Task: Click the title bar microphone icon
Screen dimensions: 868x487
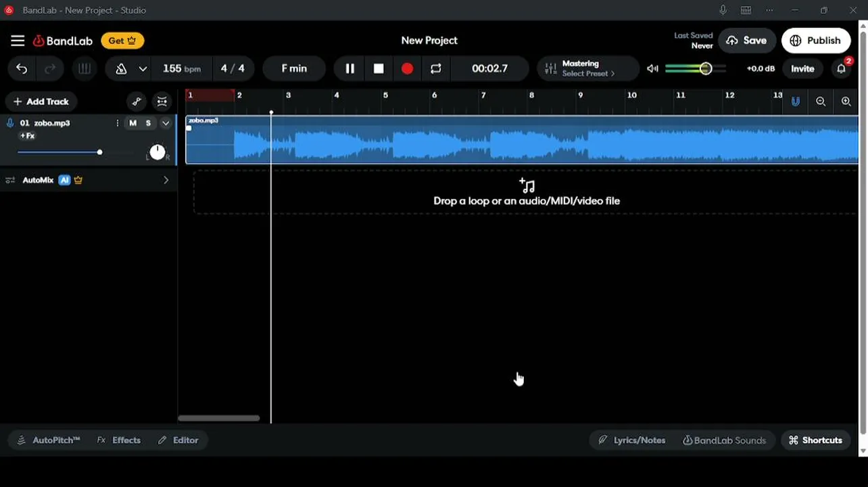Action: pos(723,10)
